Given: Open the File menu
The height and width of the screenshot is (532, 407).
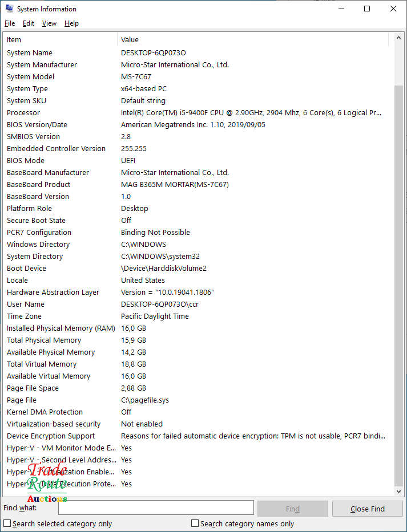Looking at the screenshot, I should pos(10,23).
